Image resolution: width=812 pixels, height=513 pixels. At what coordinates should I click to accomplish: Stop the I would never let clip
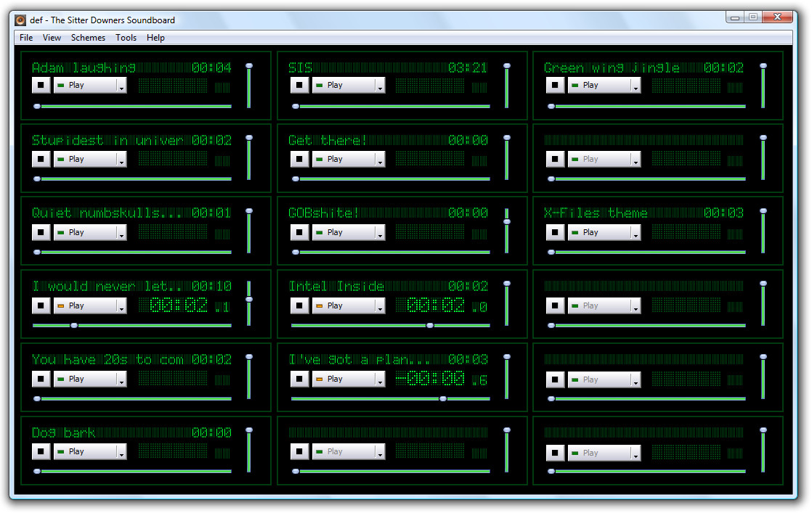pyautogui.click(x=41, y=305)
